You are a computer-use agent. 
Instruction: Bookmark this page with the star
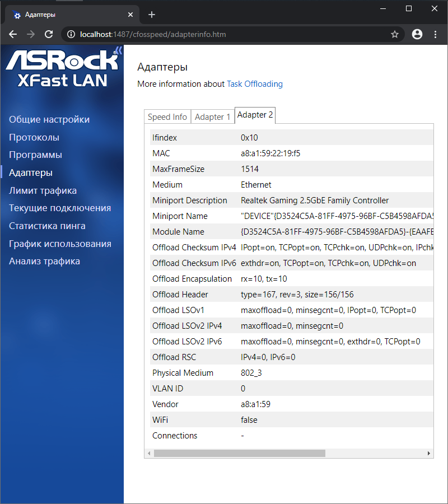(x=395, y=34)
